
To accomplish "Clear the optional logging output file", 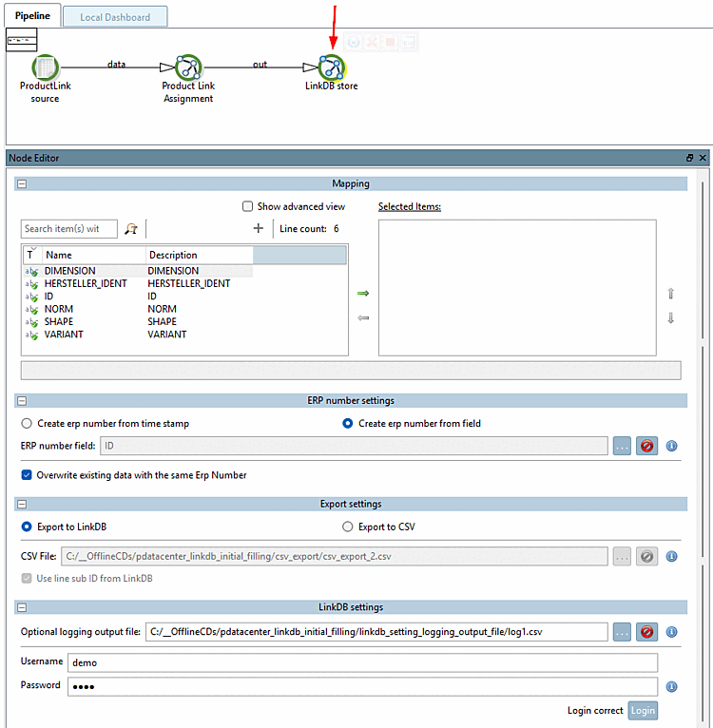I will (x=646, y=632).
